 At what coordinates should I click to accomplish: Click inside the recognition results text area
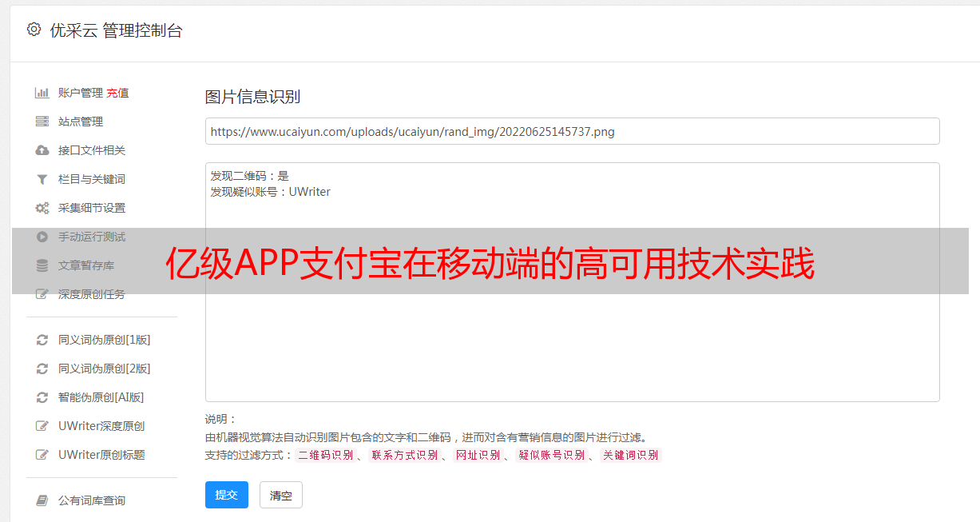[x=572, y=282]
